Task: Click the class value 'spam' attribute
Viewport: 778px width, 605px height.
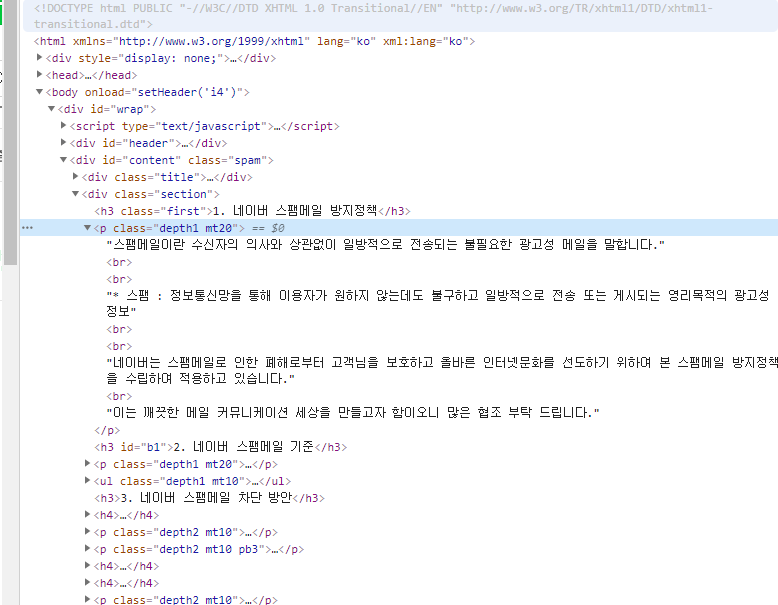Action: pos(248,160)
